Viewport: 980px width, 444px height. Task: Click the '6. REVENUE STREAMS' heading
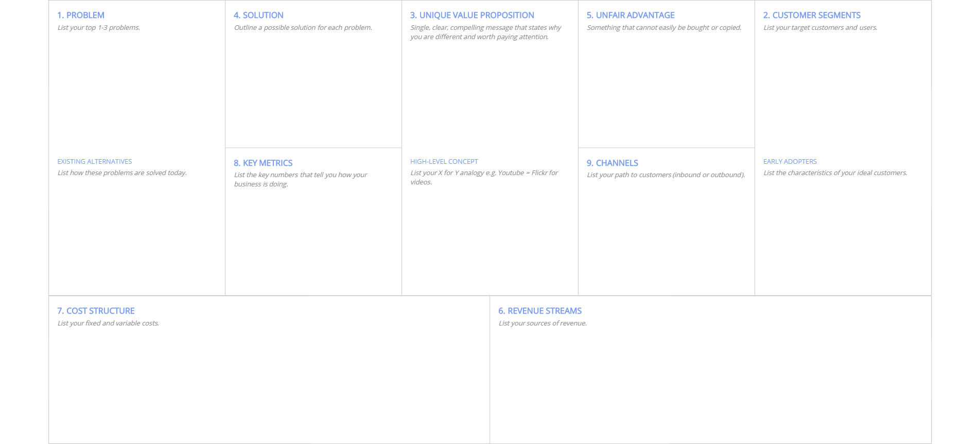pyautogui.click(x=540, y=311)
